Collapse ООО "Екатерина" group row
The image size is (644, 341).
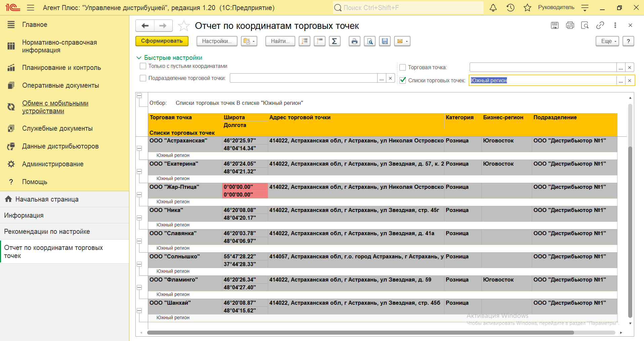click(139, 171)
